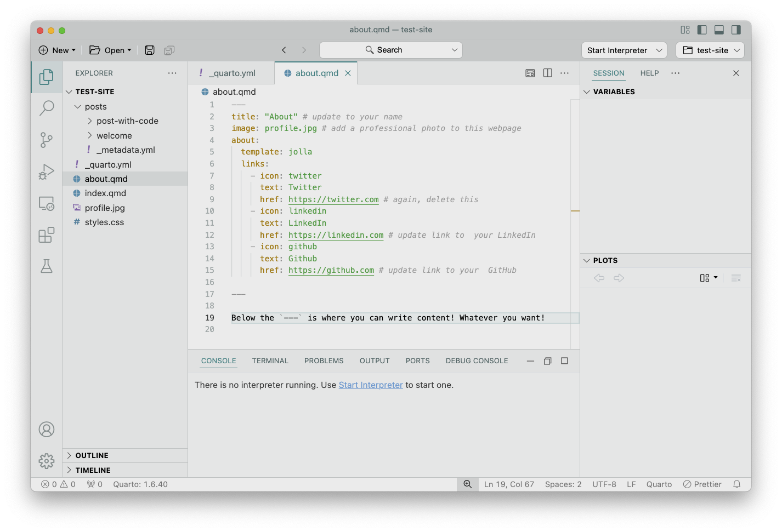Toggle secondary side bar visibility
782x532 pixels.
pyautogui.click(x=736, y=30)
